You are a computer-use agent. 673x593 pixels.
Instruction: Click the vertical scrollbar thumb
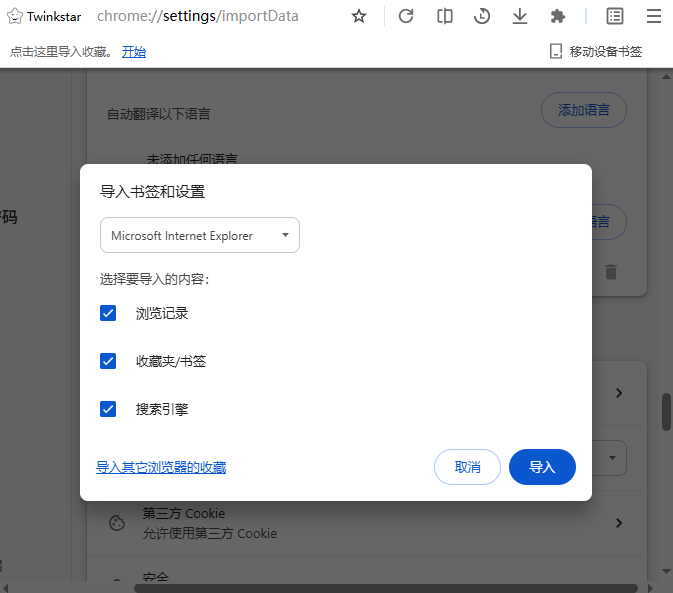667,412
